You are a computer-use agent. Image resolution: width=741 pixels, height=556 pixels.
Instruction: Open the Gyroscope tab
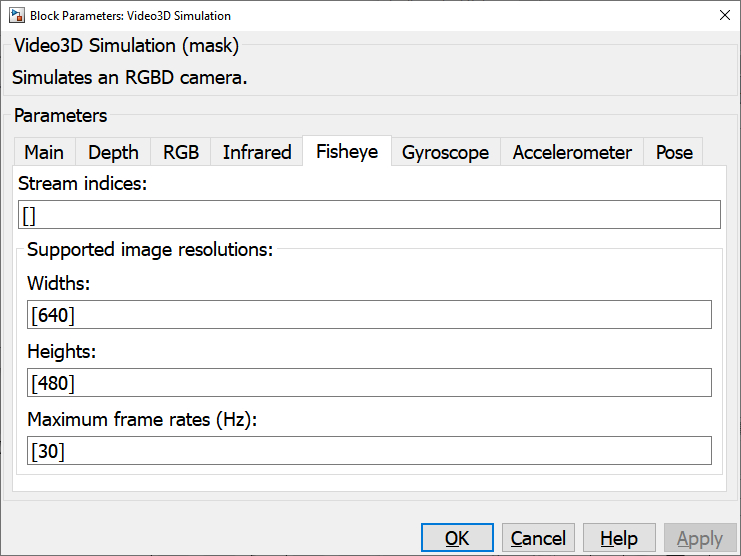click(446, 152)
